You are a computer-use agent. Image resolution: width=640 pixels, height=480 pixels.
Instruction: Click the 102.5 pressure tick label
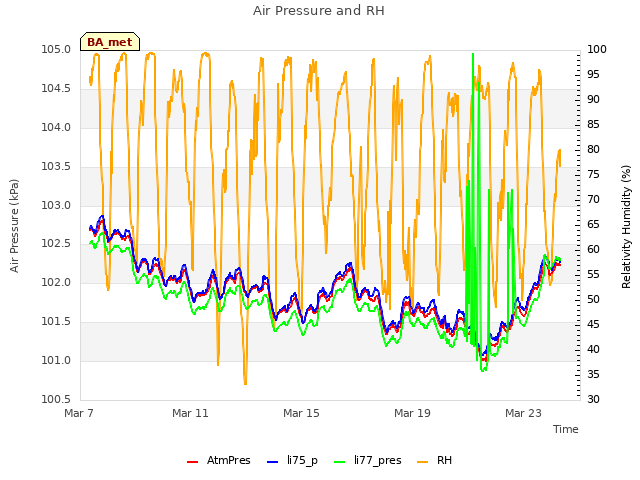[x=56, y=244]
